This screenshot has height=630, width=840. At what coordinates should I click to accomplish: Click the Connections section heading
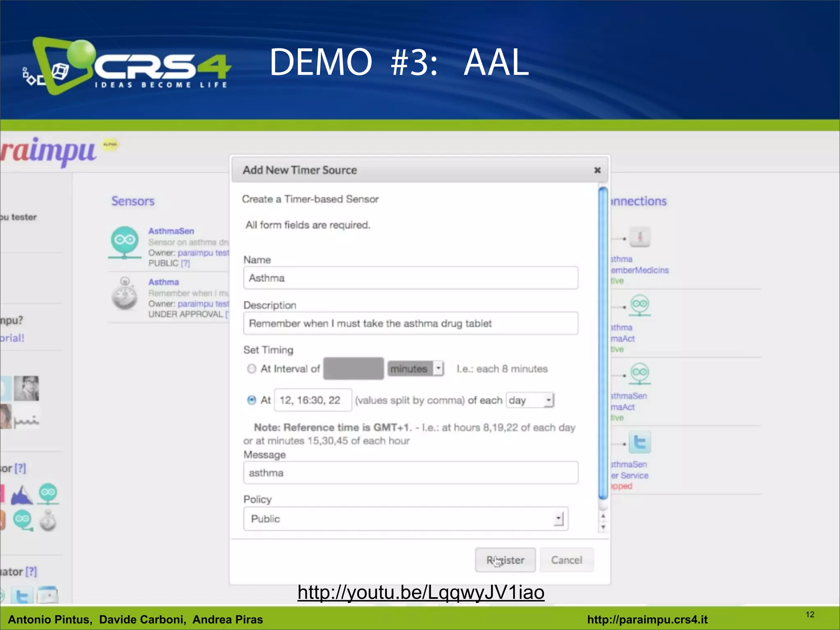(639, 201)
